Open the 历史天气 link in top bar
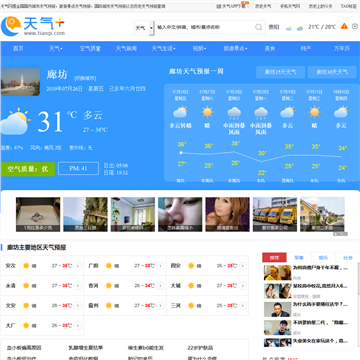 click(x=263, y=6)
